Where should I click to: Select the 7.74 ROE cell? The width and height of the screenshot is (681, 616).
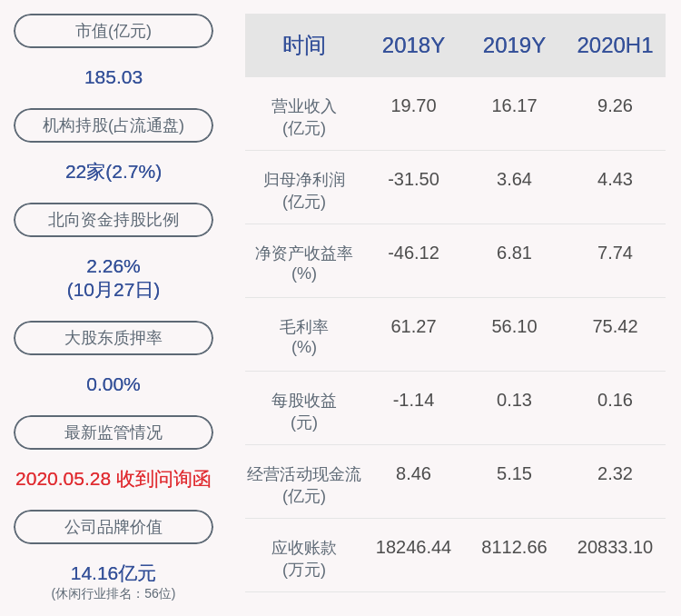pos(615,253)
